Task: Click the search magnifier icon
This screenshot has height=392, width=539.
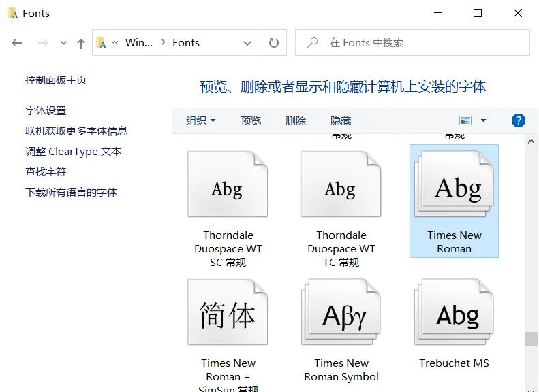Action: 312,43
